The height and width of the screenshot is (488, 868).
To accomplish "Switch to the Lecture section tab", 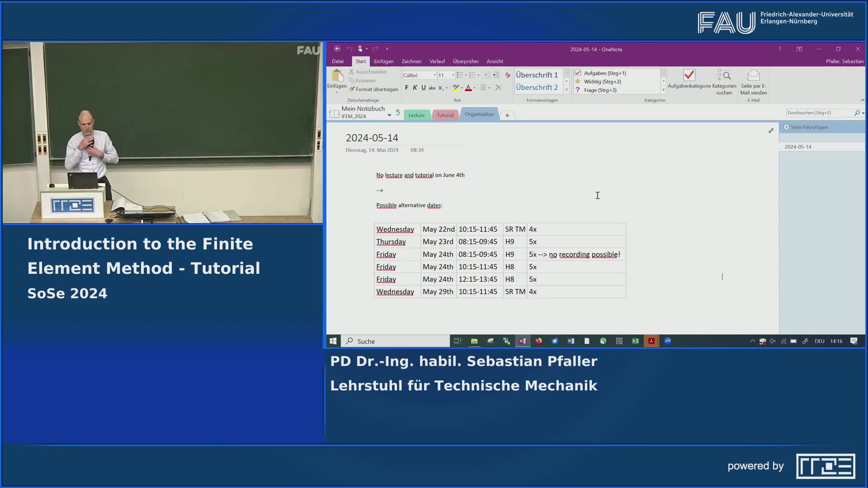I will pos(416,115).
